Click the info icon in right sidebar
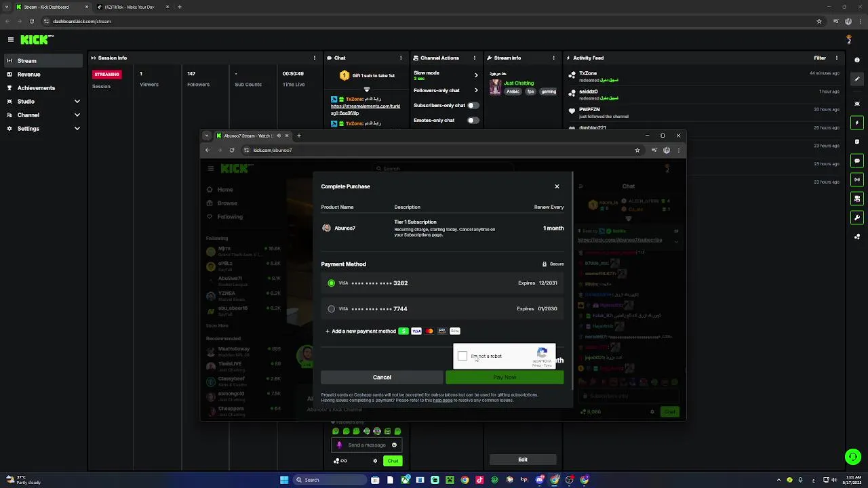 click(x=857, y=60)
